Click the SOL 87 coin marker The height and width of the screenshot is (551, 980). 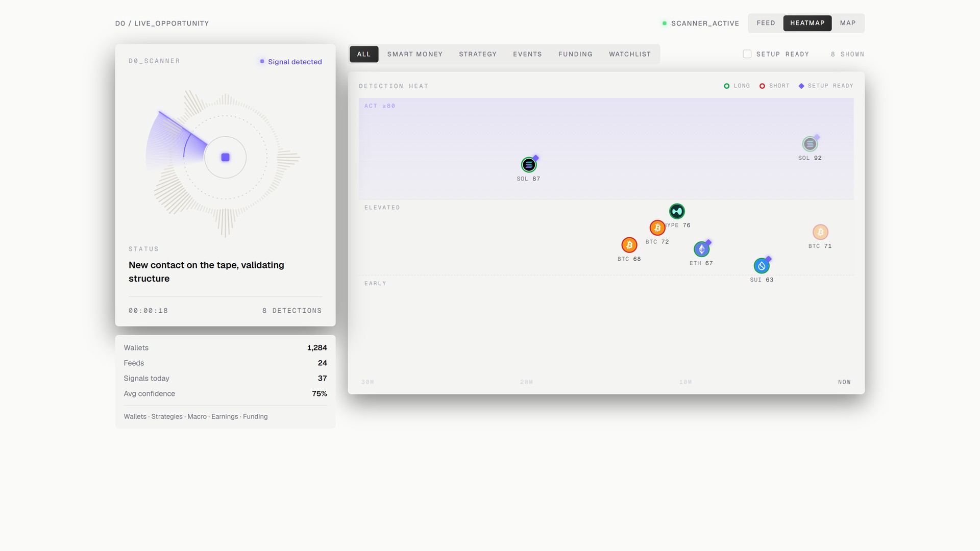(529, 165)
